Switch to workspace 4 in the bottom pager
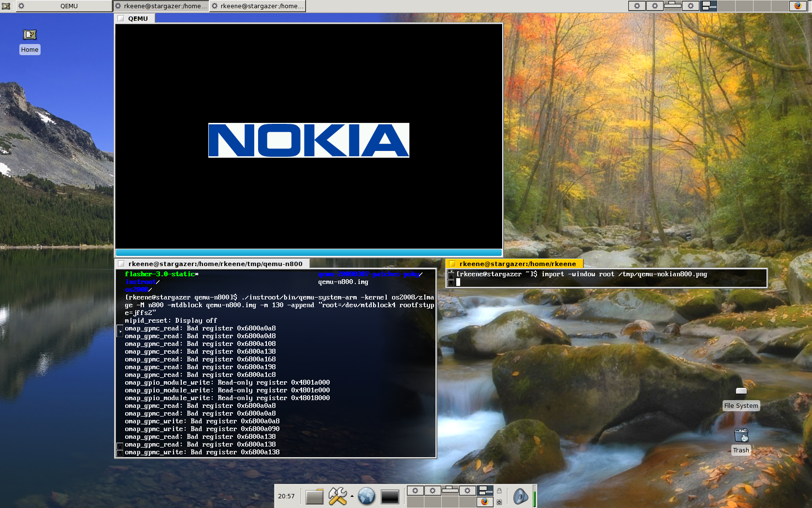The width and height of the screenshot is (812, 508). (467, 491)
